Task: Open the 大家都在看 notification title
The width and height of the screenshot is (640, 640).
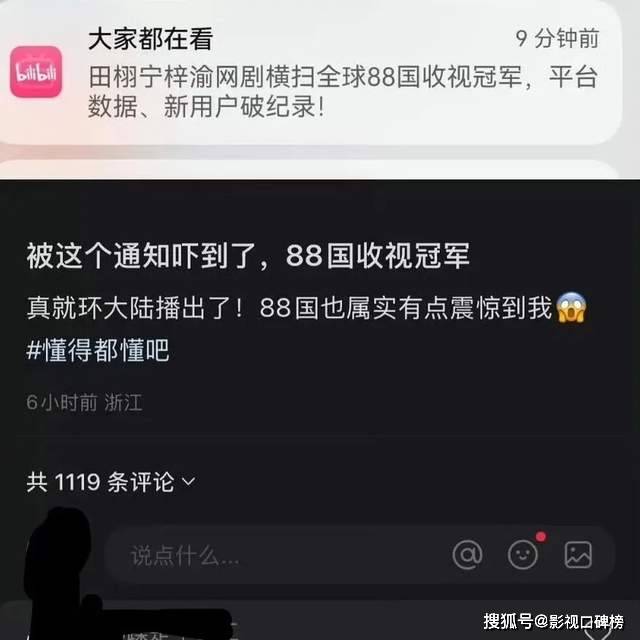Action: [151, 39]
